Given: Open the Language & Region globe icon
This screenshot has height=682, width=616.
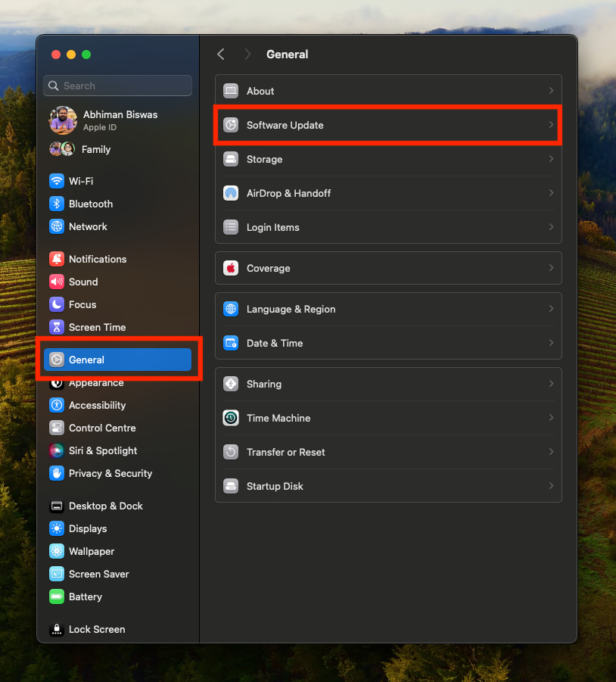Looking at the screenshot, I should [231, 309].
